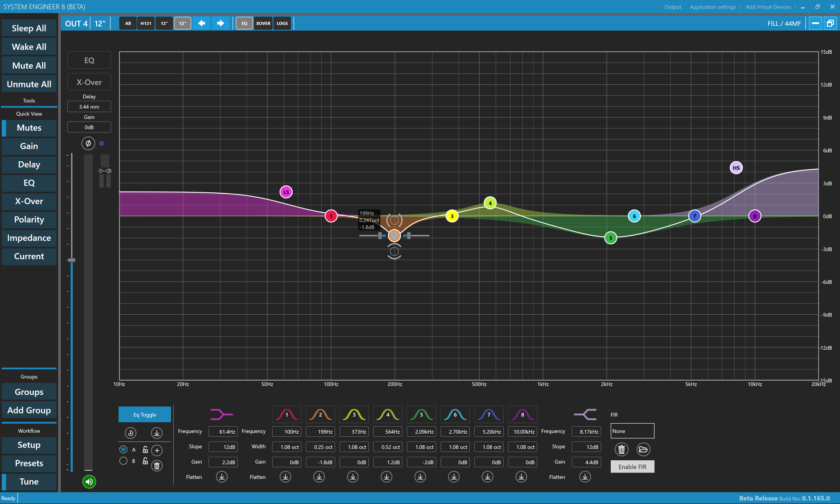
Task: Select EQ band 1 curve icon
Action: click(287, 414)
